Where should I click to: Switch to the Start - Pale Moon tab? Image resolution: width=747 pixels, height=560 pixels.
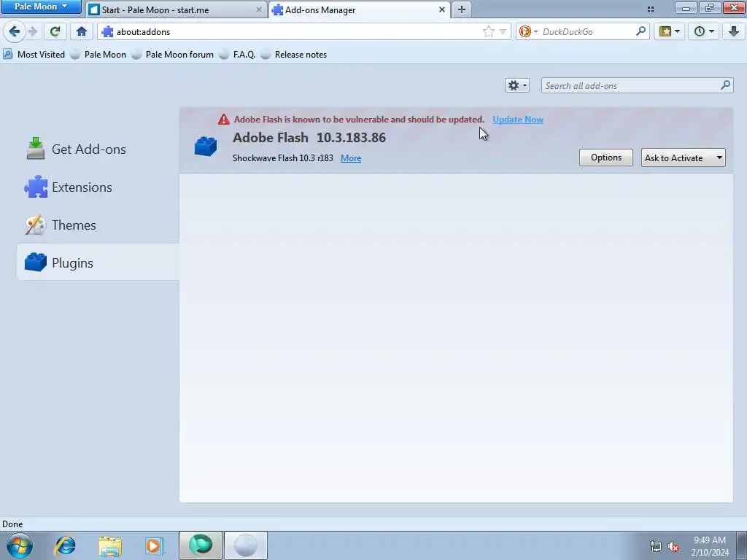click(x=177, y=9)
